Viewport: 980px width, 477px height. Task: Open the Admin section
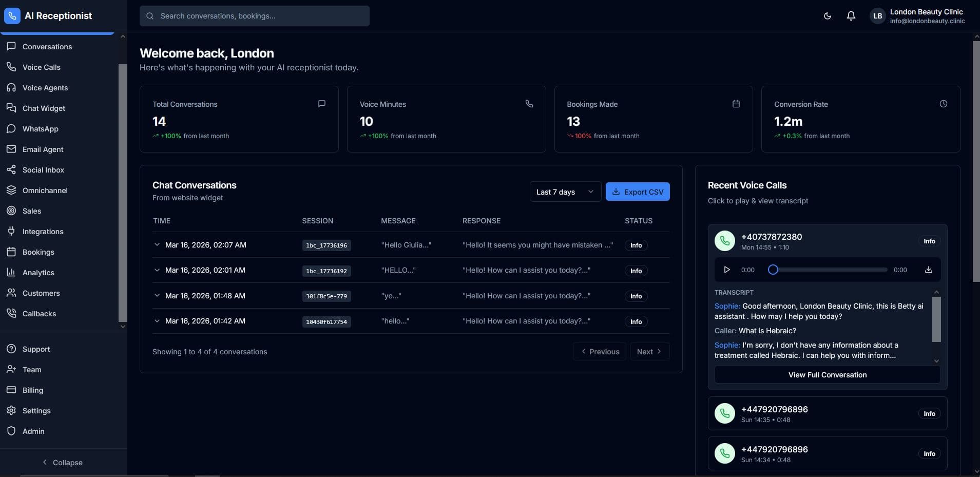32,431
